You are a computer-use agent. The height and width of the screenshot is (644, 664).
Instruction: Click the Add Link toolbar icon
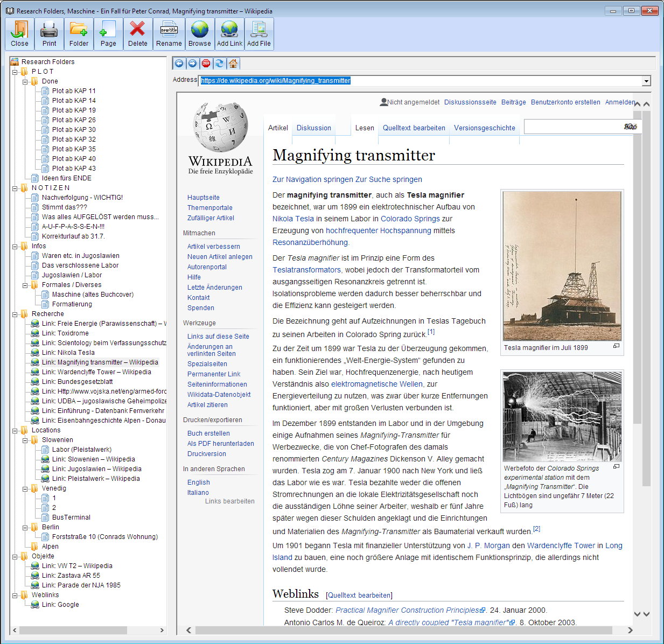pos(229,34)
